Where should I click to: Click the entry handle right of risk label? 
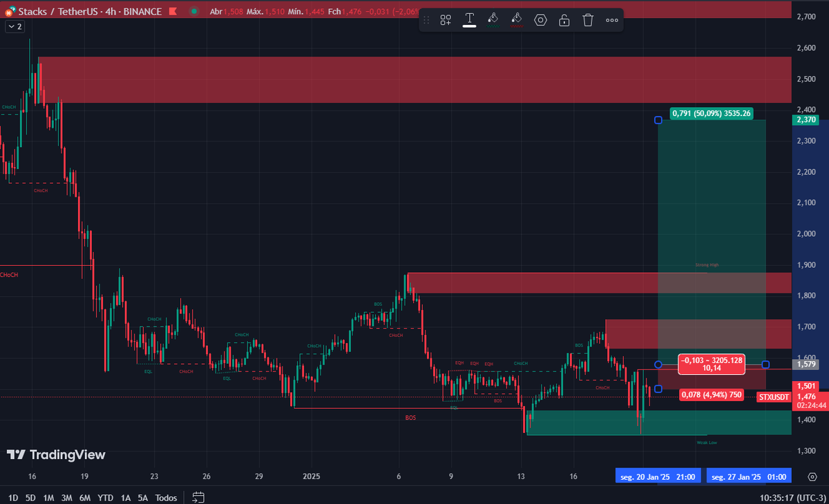coord(765,364)
